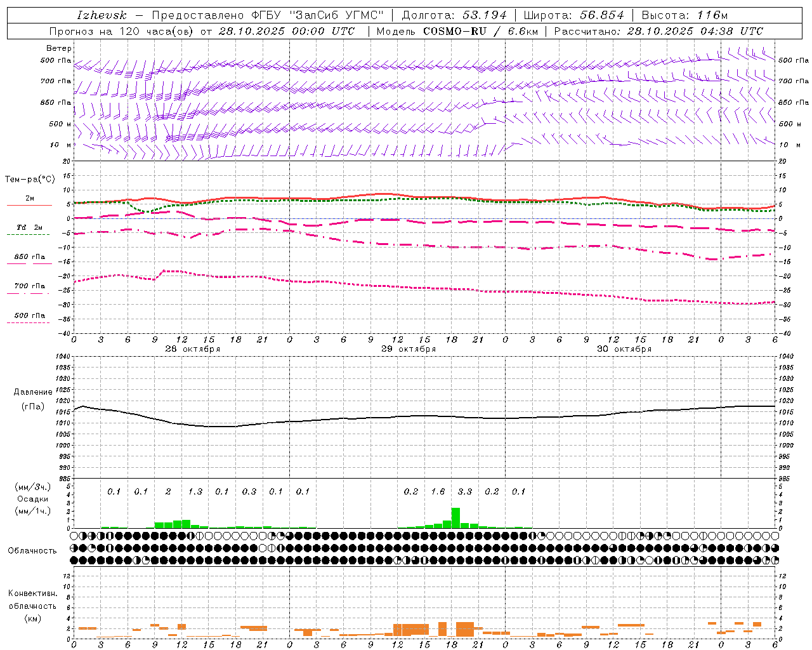Image resolution: width=812 pixels, height=650 pixels.
Task: Click the elevation text "Высота: 116м"
Action: 684,15
